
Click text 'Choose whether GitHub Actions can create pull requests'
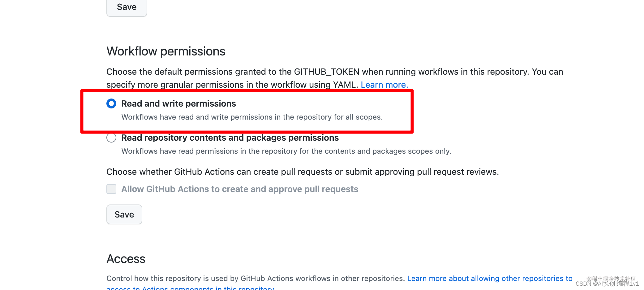tap(303, 172)
